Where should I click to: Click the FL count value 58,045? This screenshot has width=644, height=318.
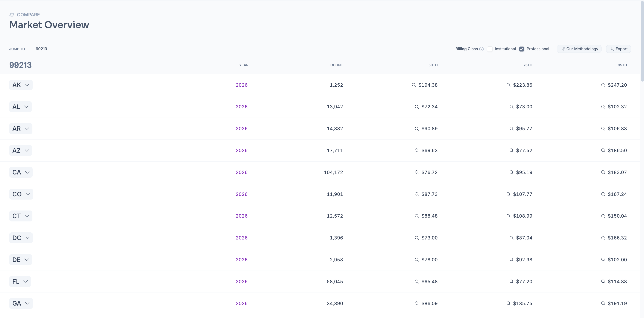point(335,282)
